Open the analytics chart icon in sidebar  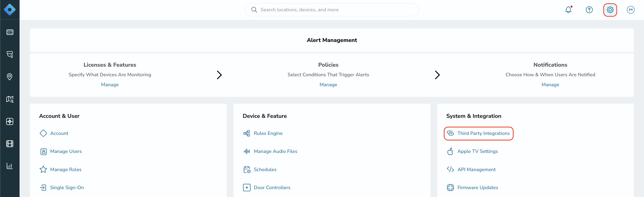point(10,166)
